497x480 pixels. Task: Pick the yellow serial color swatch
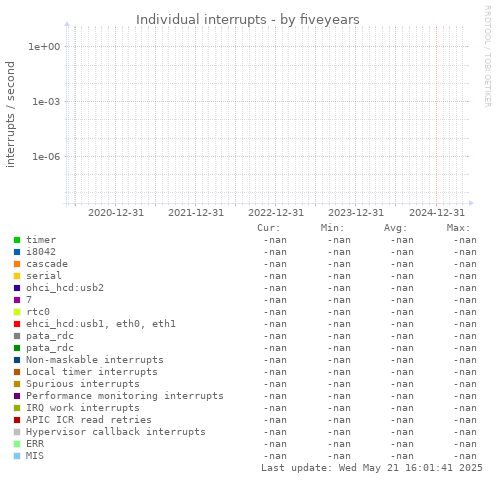17,276
